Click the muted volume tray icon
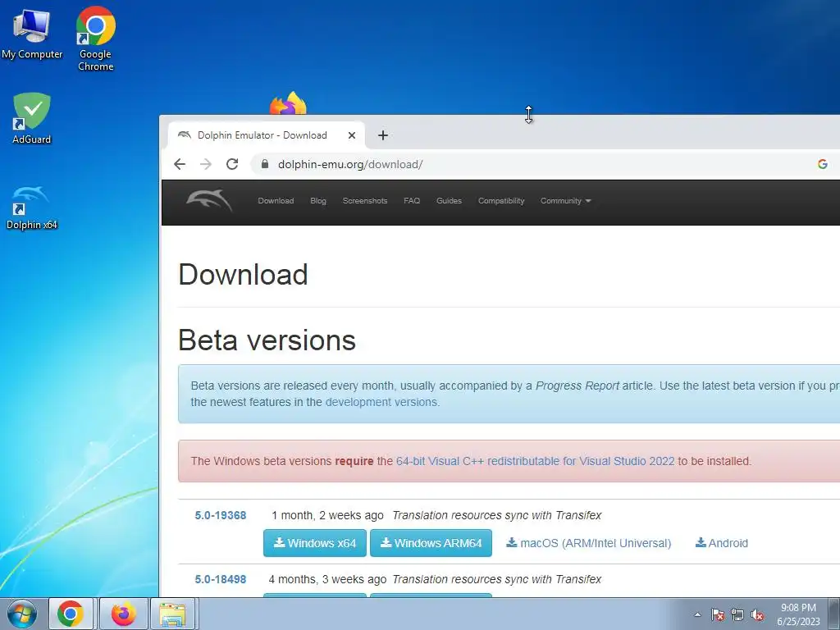Screen dimensions: 840x630 tap(757, 614)
